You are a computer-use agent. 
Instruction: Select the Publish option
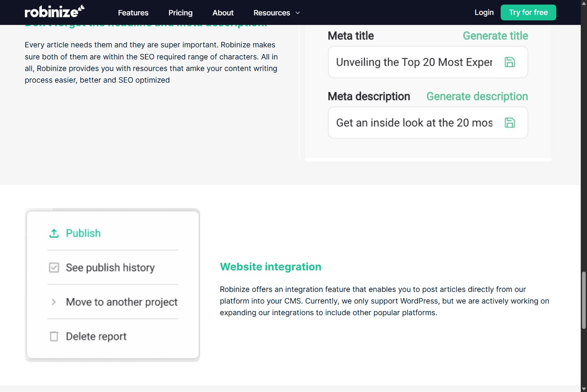click(x=83, y=233)
